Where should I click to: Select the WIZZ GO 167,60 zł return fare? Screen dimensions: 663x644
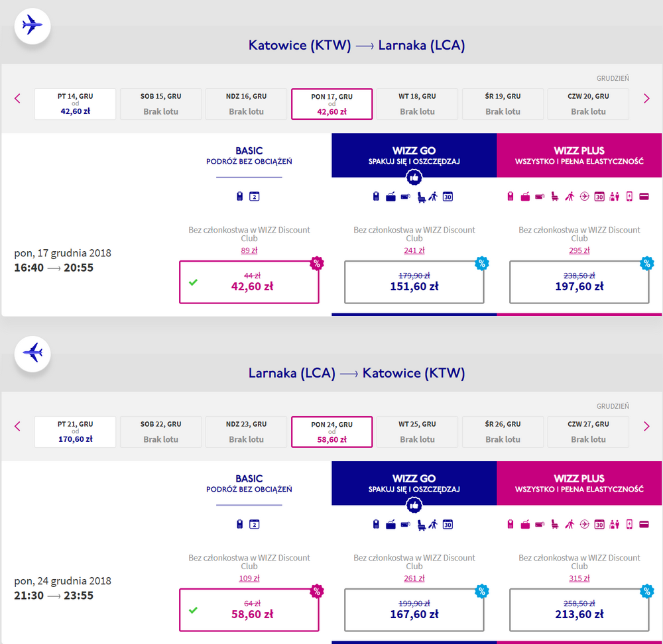[414, 610]
